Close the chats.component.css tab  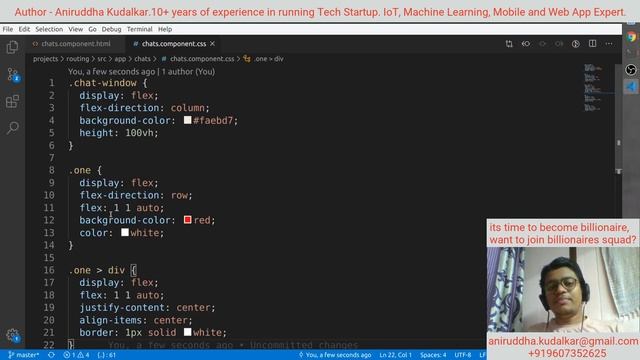(212, 43)
